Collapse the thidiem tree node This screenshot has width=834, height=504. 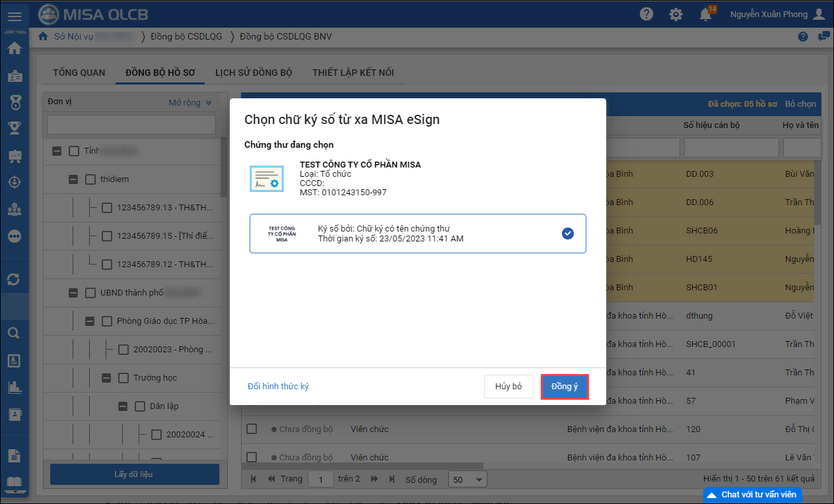coord(73,179)
